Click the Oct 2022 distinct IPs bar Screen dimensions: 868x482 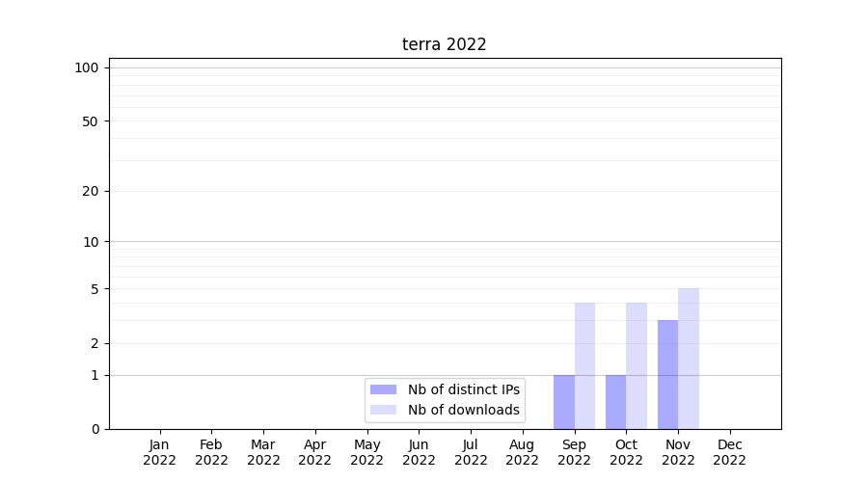tap(615, 402)
